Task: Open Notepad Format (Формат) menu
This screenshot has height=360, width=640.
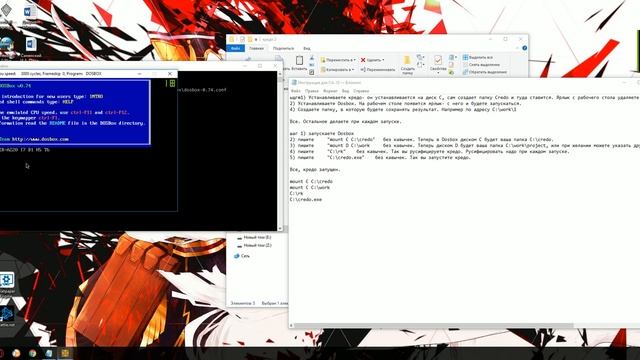Action: click(x=330, y=91)
